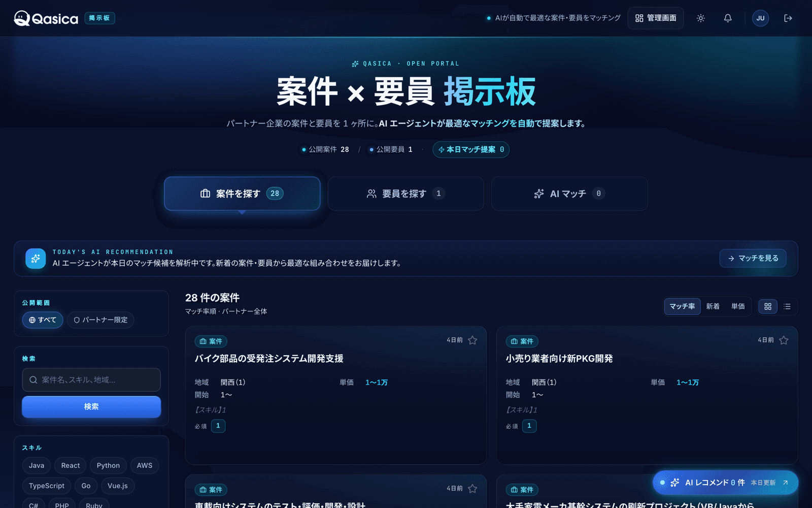Click the AI recommendation sparkle icon
Image resolution: width=812 pixels, height=508 pixels.
click(36, 259)
